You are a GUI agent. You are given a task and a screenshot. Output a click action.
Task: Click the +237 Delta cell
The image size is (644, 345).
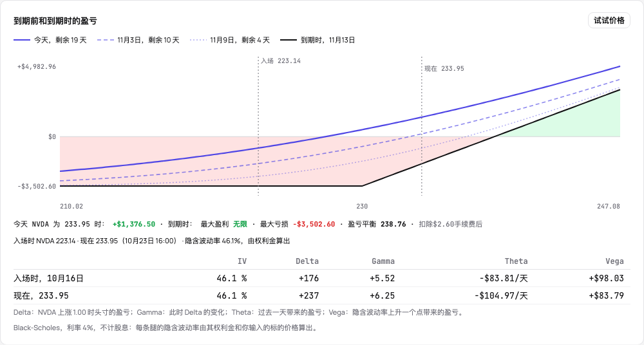[x=309, y=295]
